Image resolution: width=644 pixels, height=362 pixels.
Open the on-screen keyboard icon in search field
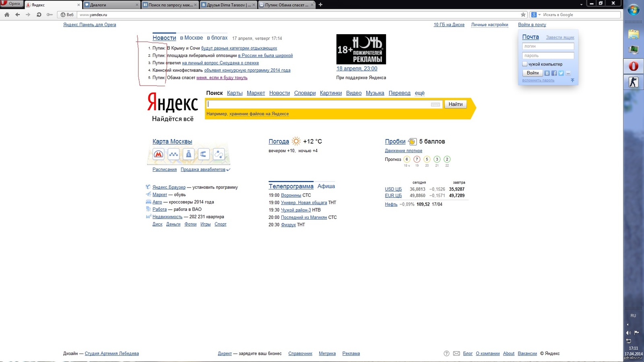point(435,105)
